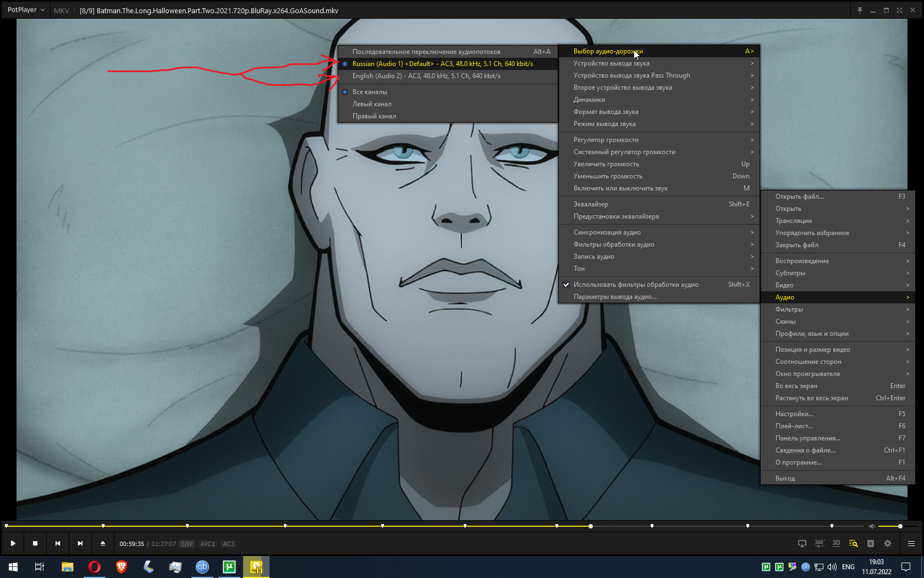Select Russian (Audio 1) audio track
The height and width of the screenshot is (578, 924).
click(x=448, y=64)
